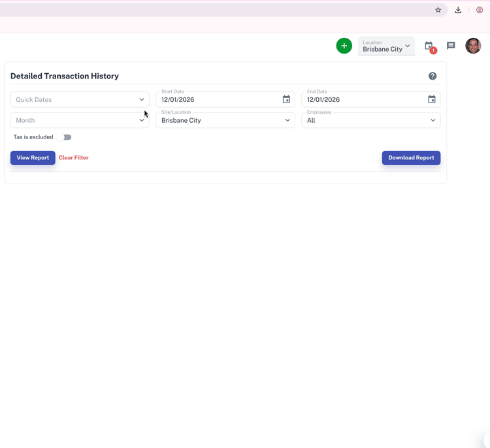This screenshot has height=448, width=490.
Task: Open the End Date calendar picker
Action: [432, 100]
